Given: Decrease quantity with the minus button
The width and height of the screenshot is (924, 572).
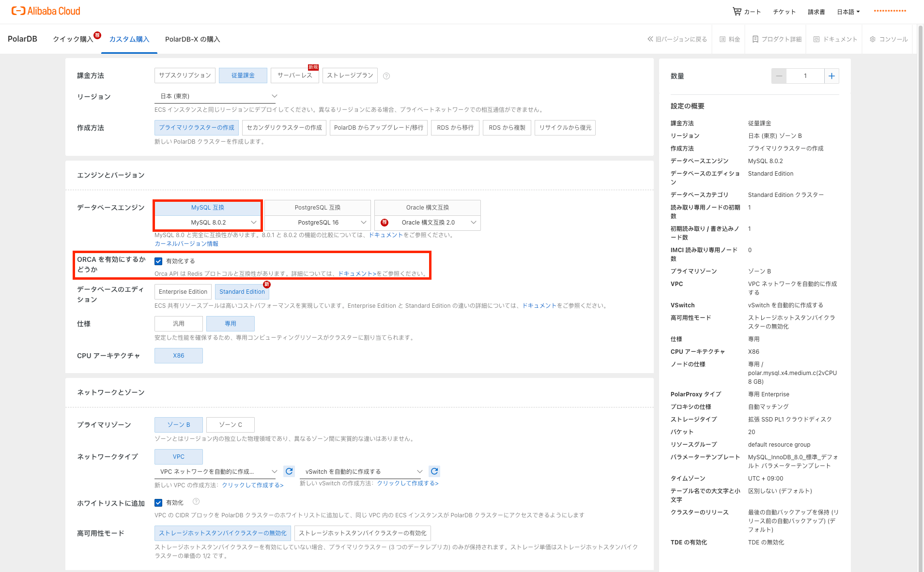Looking at the screenshot, I should (x=779, y=76).
